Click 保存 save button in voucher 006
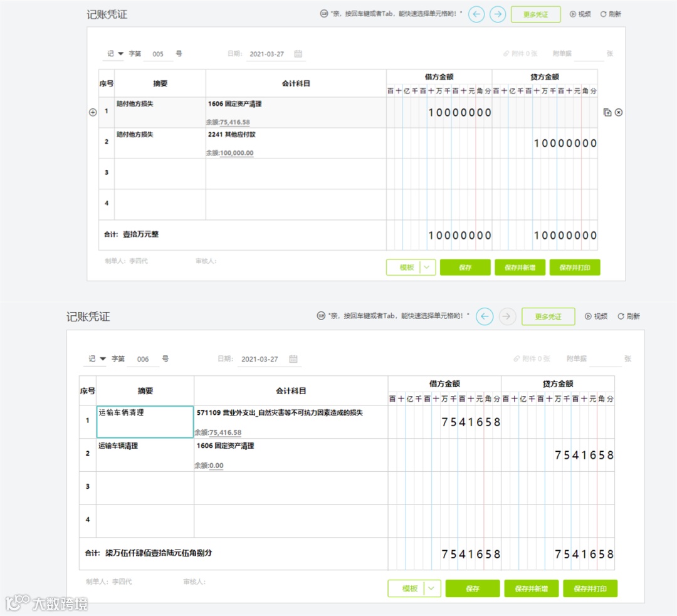The height and width of the screenshot is (616, 677). (473, 588)
